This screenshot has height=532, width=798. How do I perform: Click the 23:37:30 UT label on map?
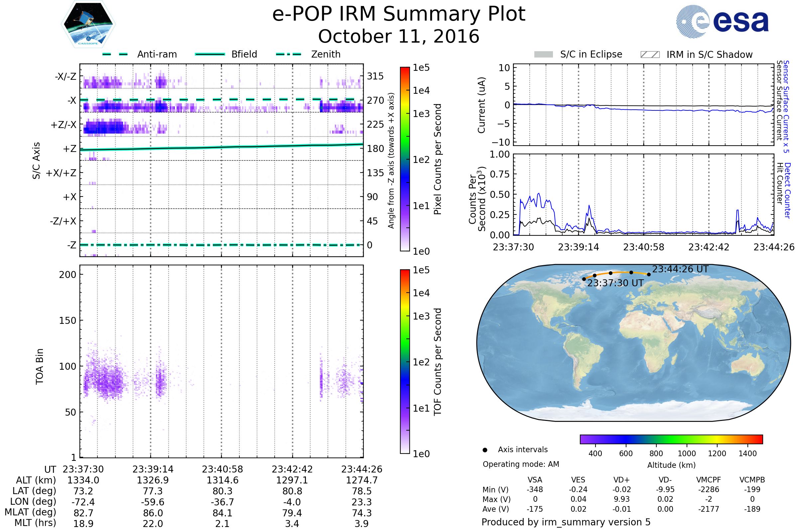pyautogui.click(x=615, y=283)
